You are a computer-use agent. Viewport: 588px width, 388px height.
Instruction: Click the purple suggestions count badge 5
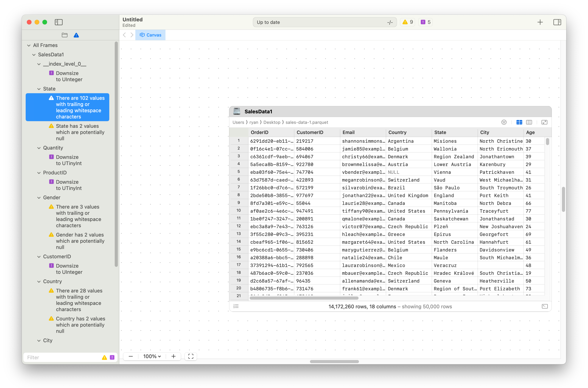pos(425,22)
